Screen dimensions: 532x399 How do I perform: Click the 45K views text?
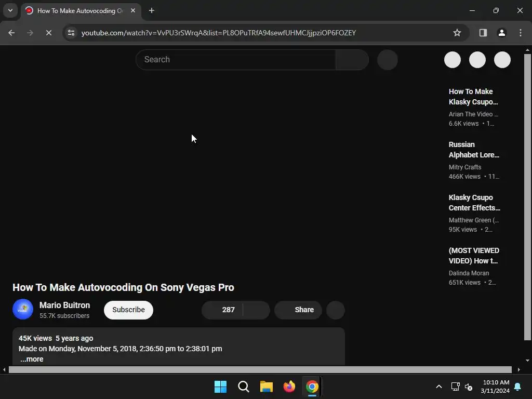[35, 338]
